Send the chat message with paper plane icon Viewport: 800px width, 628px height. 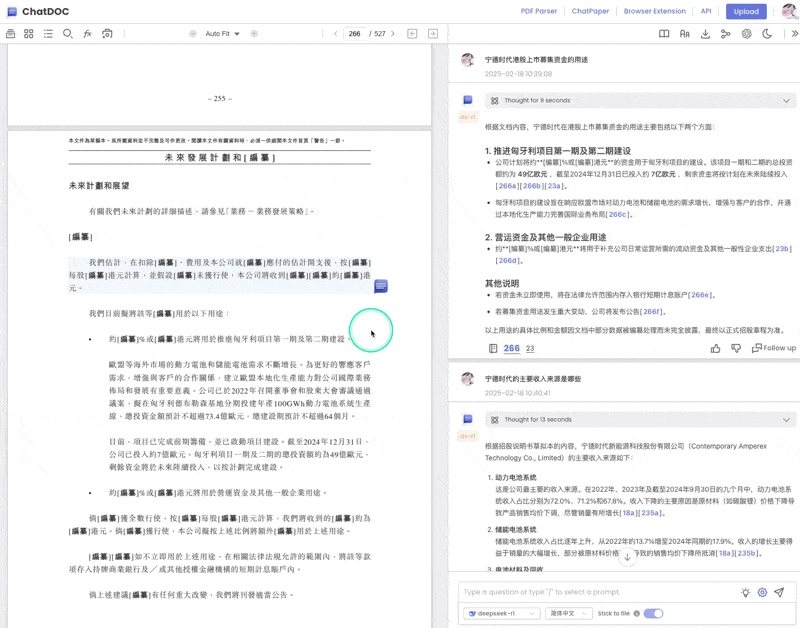pyautogui.click(x=781, y=592)
